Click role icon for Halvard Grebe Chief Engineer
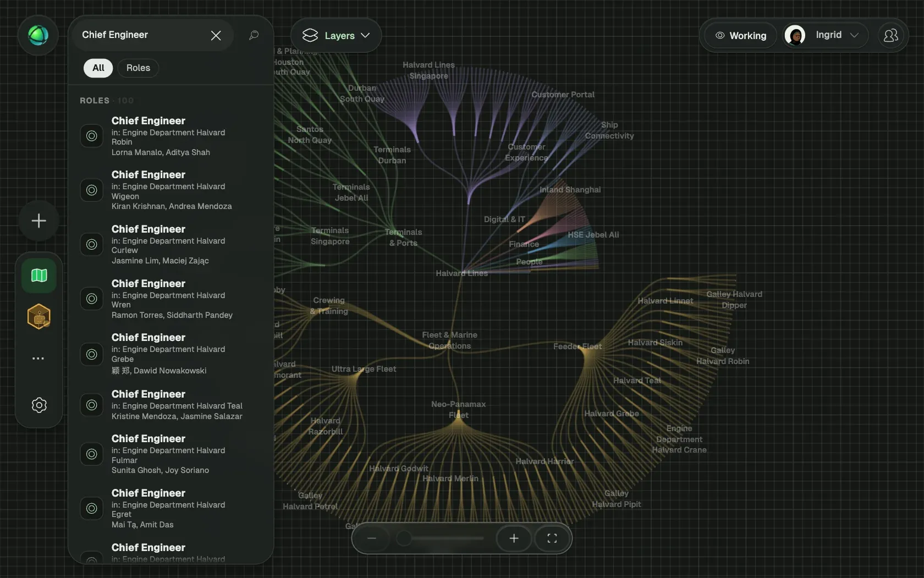The image size is (924, 578). click(x=92, y=354)
